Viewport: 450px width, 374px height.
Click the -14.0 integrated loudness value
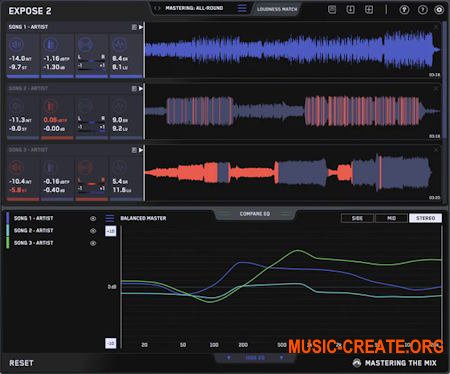(x=20, y=59)
